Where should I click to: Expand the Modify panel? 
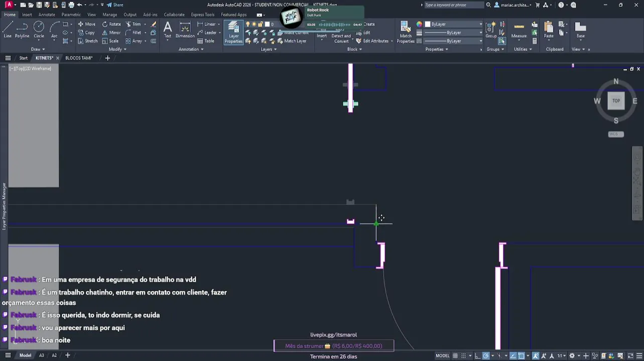click(x=117, y=49)
